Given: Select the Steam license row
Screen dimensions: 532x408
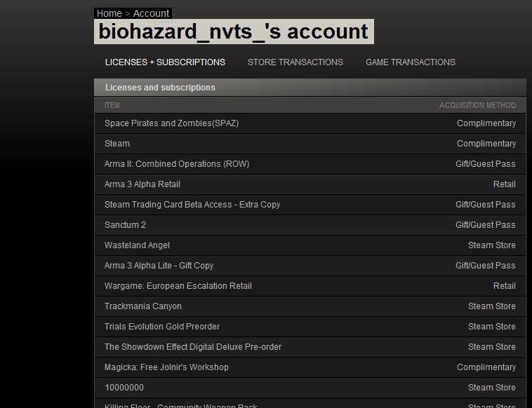Looking at the screenshot, I should pyautogui.click(x=310, y=144).
